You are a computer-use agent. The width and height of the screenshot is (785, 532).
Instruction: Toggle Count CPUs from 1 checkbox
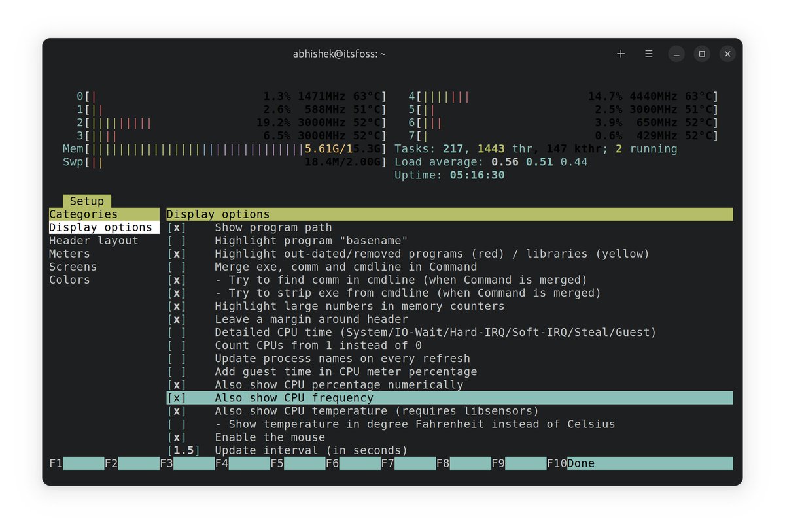click(x=177, y=345)
